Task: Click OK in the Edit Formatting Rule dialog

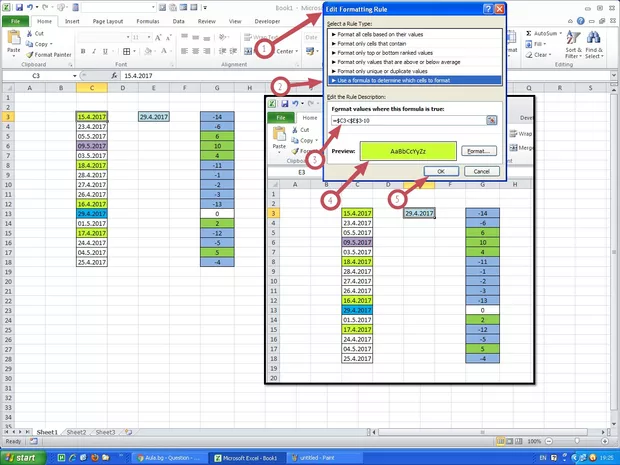Action: (x=441, y=171)
